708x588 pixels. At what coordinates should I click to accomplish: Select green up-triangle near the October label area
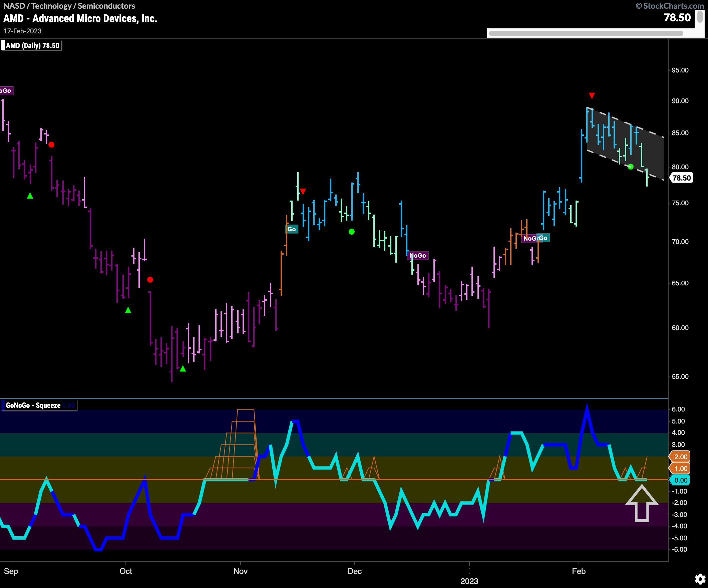coord(128,310)
